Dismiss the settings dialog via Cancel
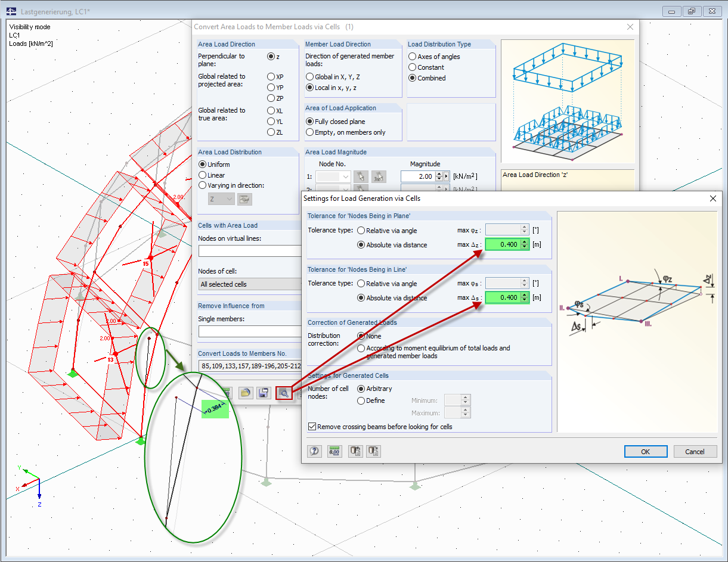Image resolution: width=728 pixels, height=562 pixels. coord(695,452)
